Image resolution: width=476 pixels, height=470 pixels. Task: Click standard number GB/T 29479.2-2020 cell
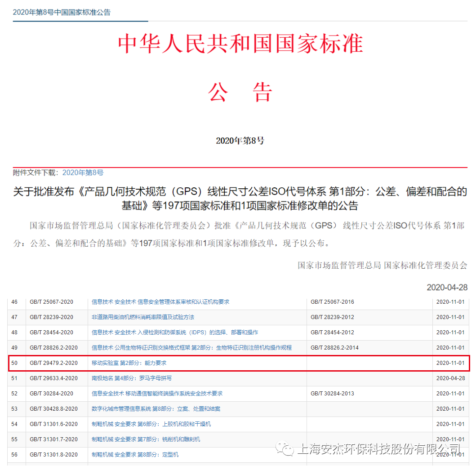pyautogui.click(x=53, y=363)
